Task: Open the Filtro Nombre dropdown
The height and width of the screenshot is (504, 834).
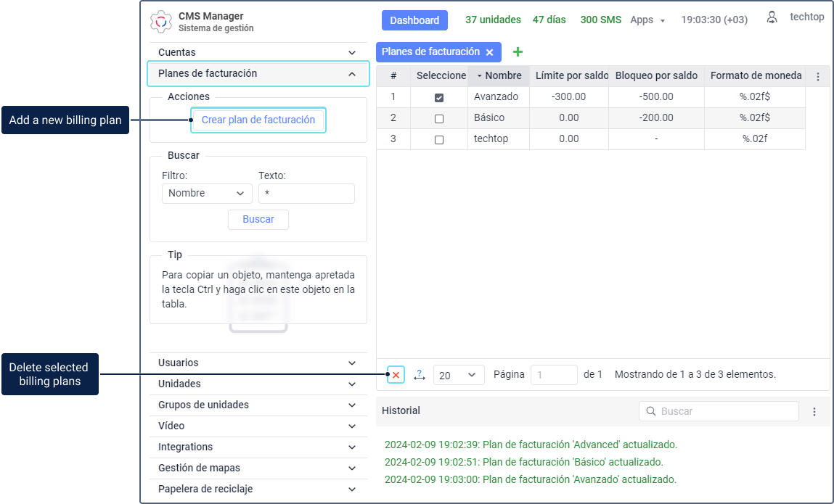Action: [x=207, y=194]
